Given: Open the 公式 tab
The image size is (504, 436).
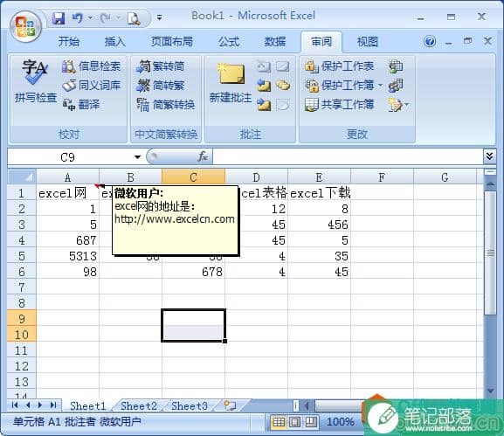Looking at the screenshot, I should click(x=229, y=42).
